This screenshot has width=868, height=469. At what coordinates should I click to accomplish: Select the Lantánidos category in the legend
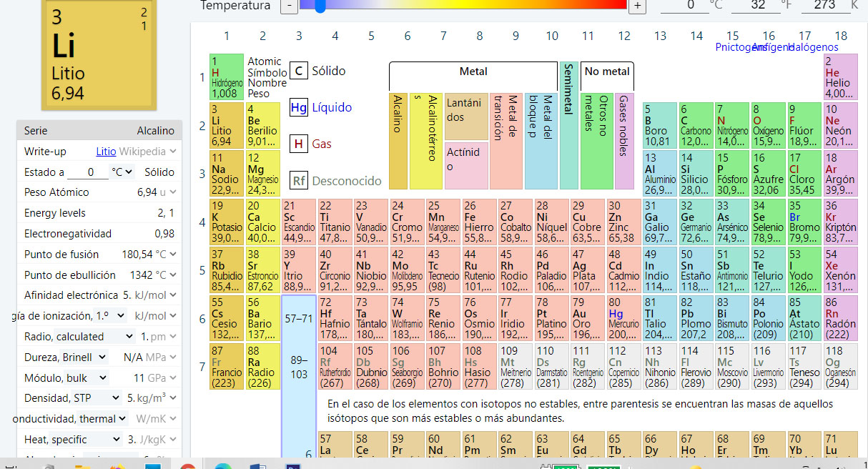pyautogui.click(x=466, y=116)
